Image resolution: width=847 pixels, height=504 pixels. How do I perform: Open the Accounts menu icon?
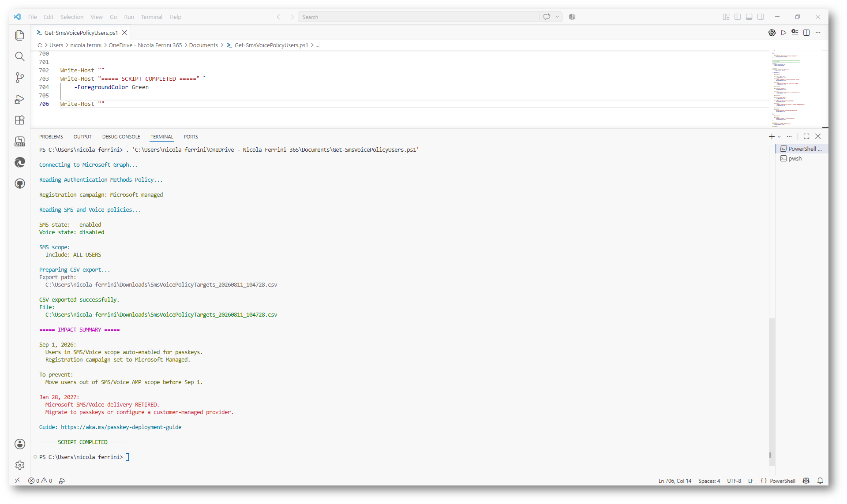click(x=20, y=444)
